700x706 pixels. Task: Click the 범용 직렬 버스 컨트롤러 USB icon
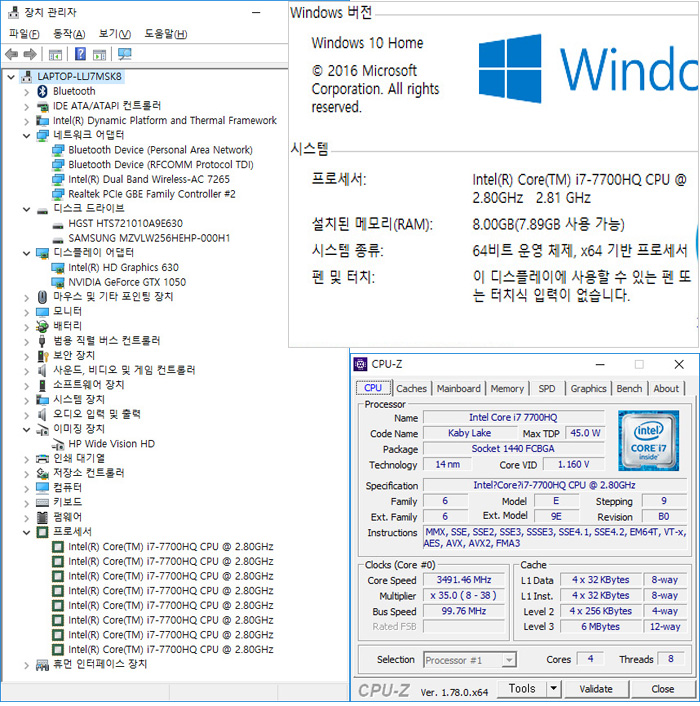[x=42, y=341]
